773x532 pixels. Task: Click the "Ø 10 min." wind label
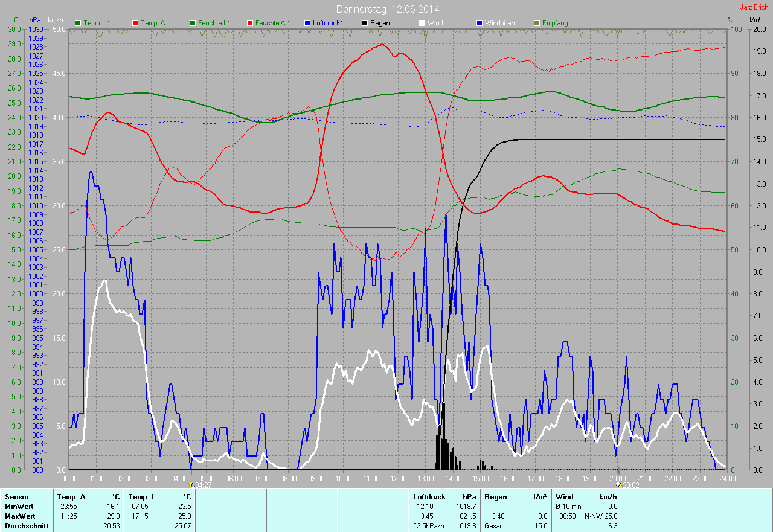569,507
